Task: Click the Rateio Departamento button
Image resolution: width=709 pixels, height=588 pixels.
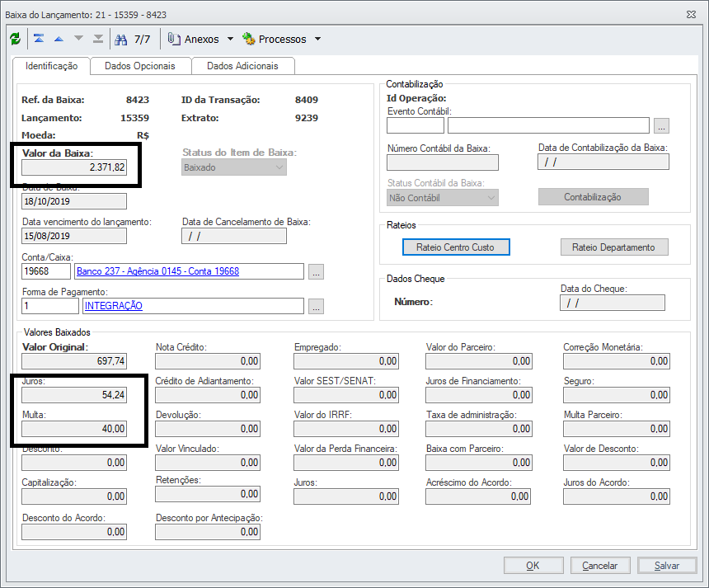Action: [614, 247]
